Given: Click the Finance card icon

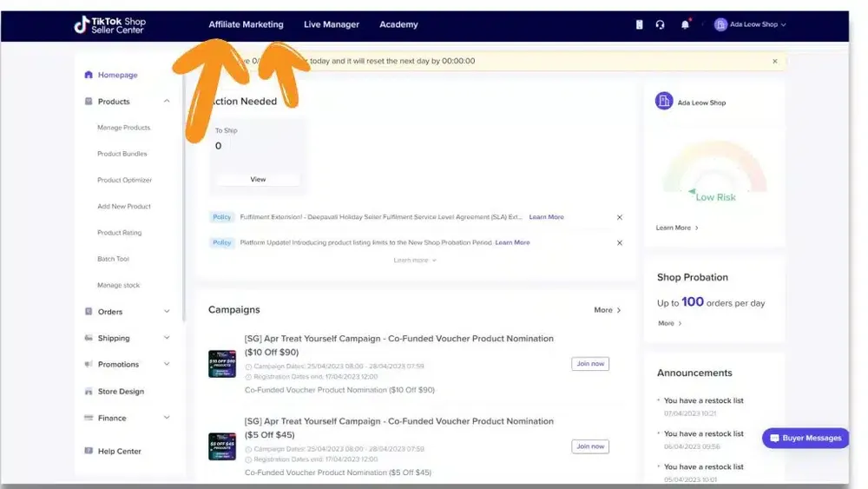Looking at the screenshot, I should tap(89, 418).
